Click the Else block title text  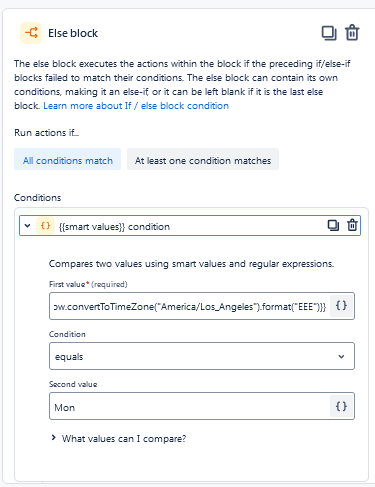[x=73, y=33]
